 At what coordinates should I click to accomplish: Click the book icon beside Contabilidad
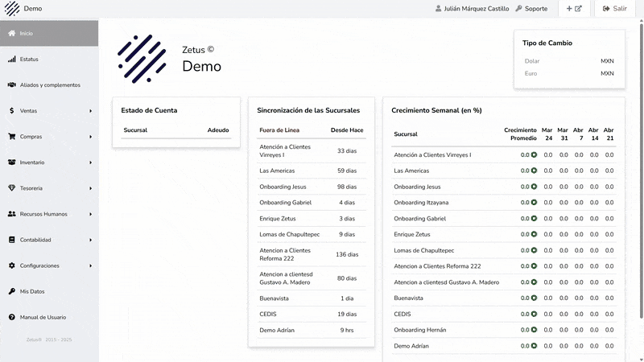[x=11, y=240]
